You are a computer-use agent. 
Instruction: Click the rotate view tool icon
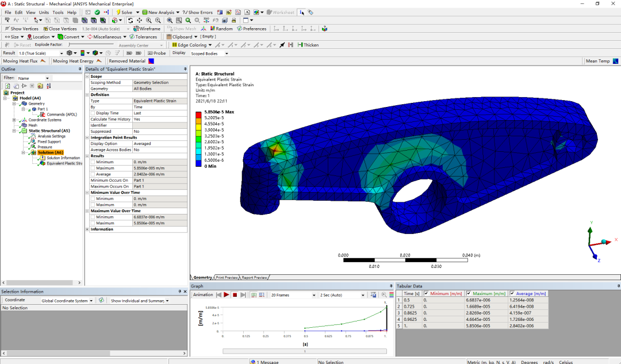(131, 20)
